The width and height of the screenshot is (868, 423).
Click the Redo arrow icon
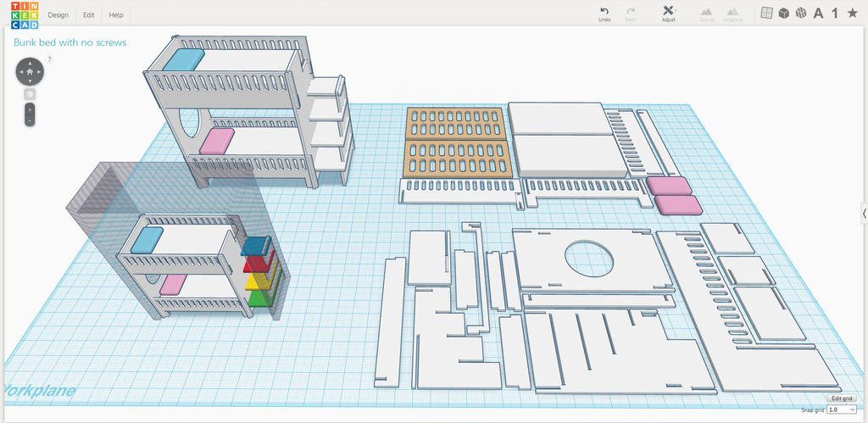tap(630, 11)
